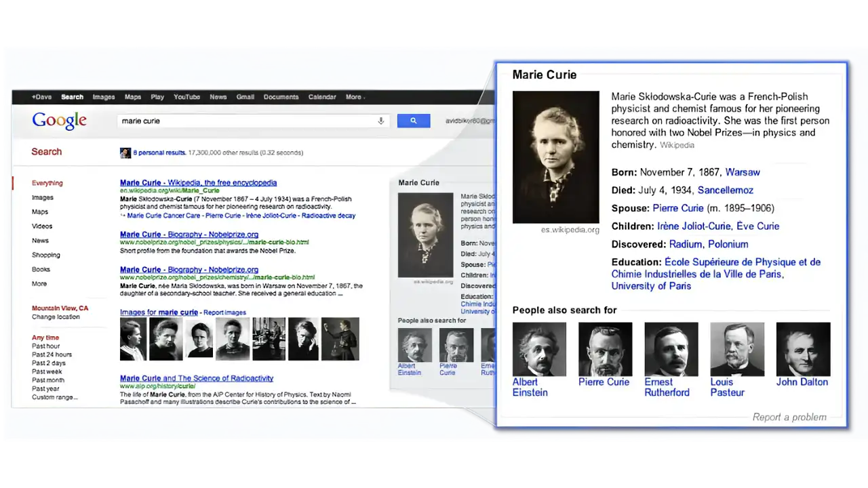Click the microphone voice search icon
Screen dimensions: 868x488
[x=381, y=121]
